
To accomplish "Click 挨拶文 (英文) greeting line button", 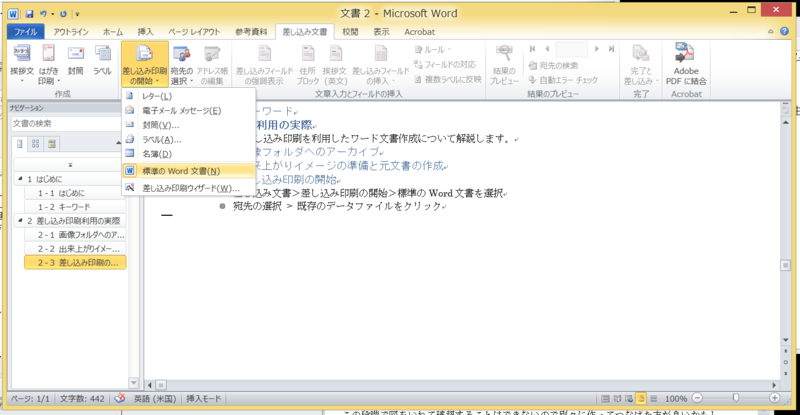I will coord(335,65).
